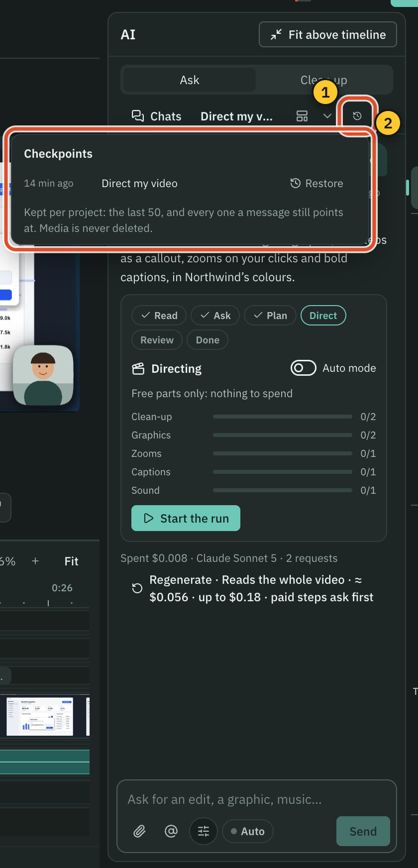Select the 'Direct my v...' chat title
Viewport: 418px width, 868px height.
point(236,116)
